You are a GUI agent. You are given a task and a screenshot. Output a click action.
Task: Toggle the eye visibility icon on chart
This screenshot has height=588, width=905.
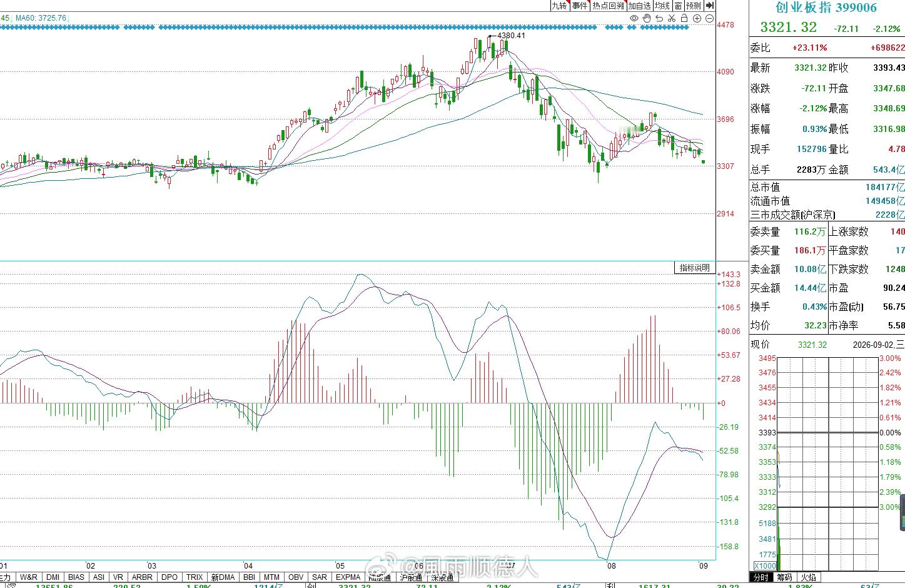pos(634,19)
